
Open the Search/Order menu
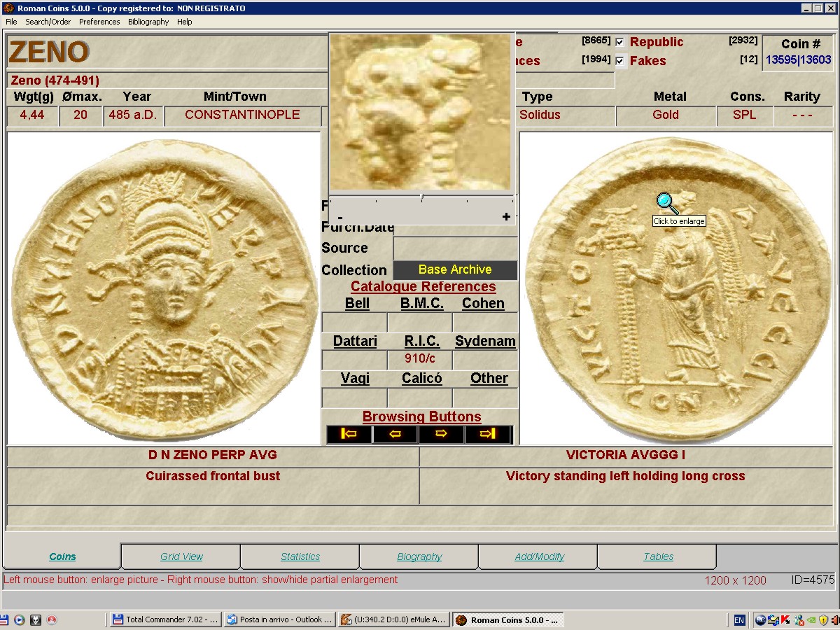[x=48, y=22]
